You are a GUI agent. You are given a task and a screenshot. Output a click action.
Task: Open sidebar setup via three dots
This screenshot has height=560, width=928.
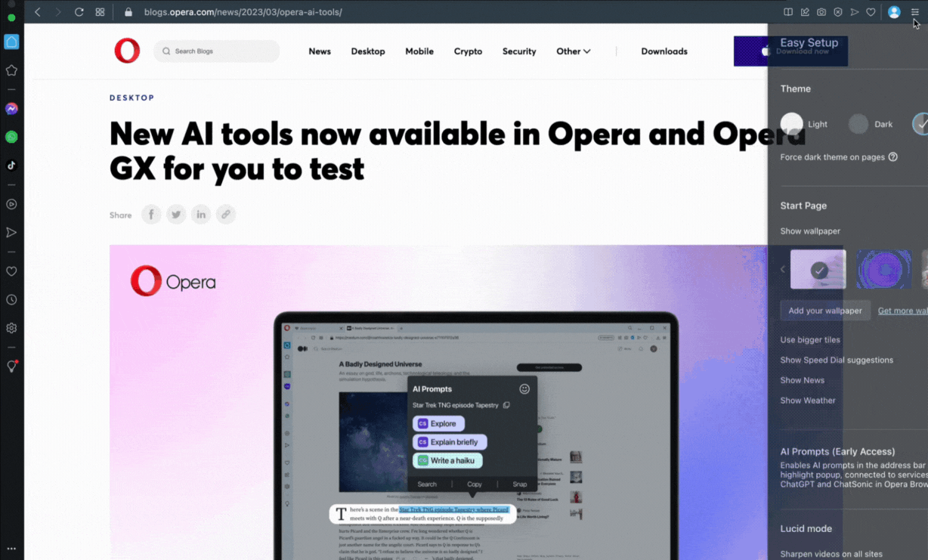[11, 549]
